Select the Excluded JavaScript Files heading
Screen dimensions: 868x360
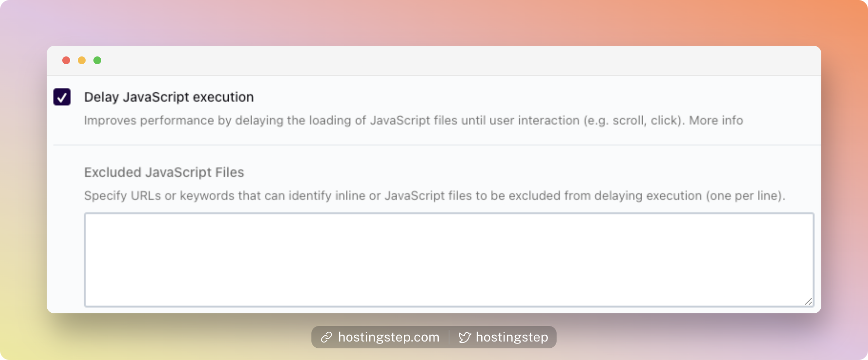(x=164, y=172)
